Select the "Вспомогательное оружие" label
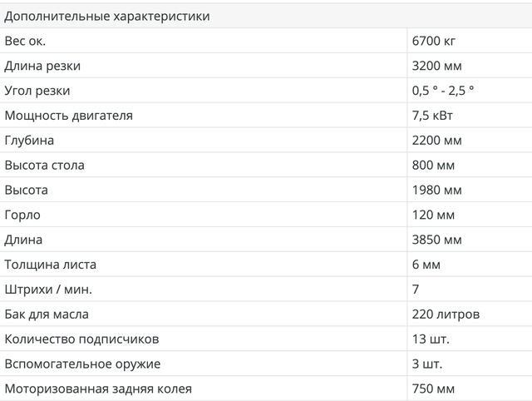 tap(83, 364)
